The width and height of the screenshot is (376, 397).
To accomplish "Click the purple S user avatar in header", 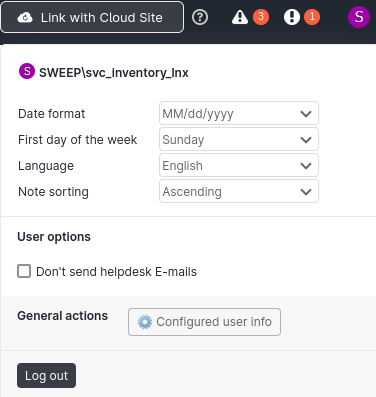I will 359,17.
